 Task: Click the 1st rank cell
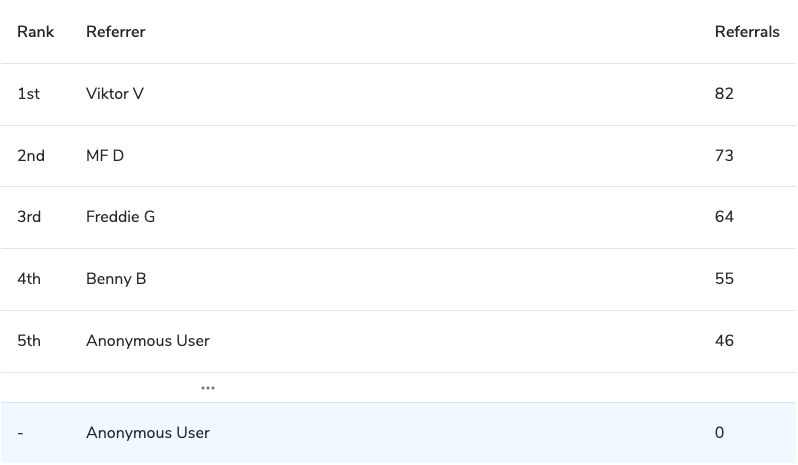[x=28, y=94]
